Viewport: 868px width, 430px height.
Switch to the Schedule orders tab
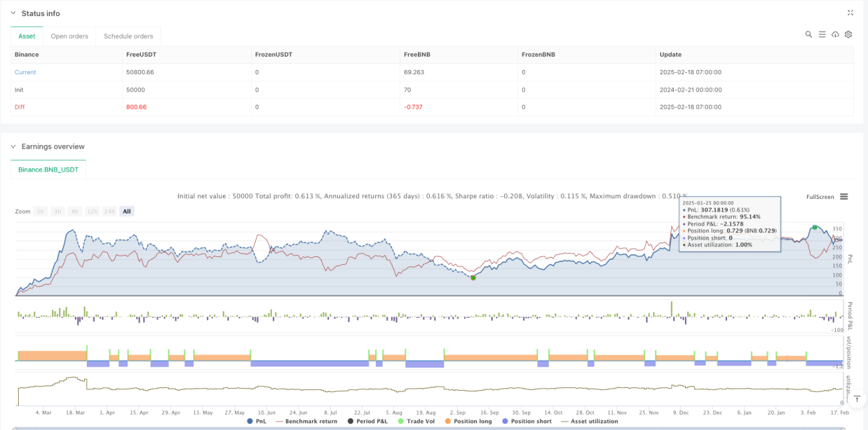(128, 36)
